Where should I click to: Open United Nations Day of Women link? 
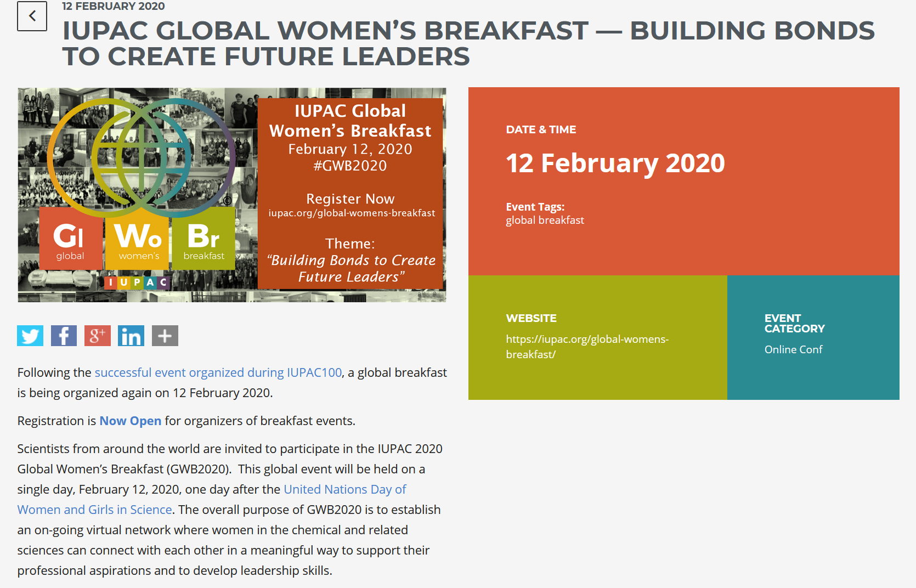pyautogui.click(x=344, y=489)
